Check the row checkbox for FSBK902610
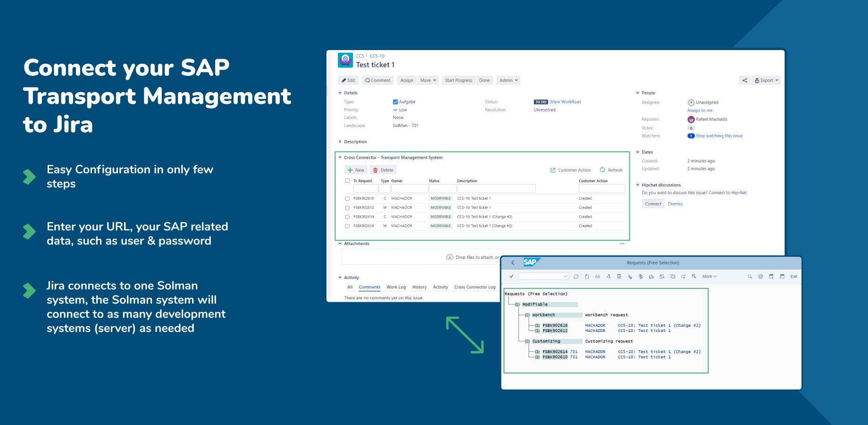The height and width of the screenshot is (425, 868). point(347,199)
